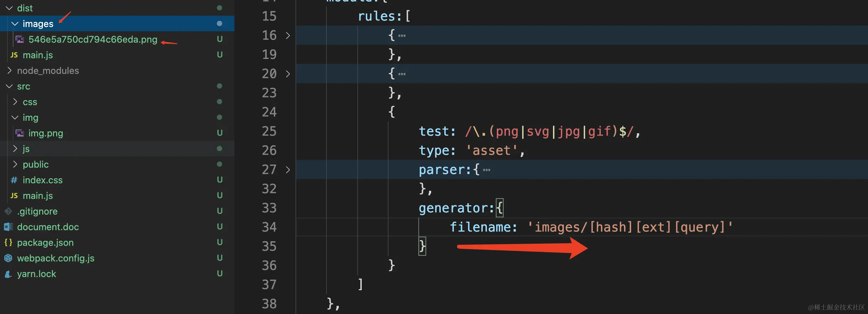Screen dimensions: 868x314
Task: Open package.json file
Action: tap(45, 243)
